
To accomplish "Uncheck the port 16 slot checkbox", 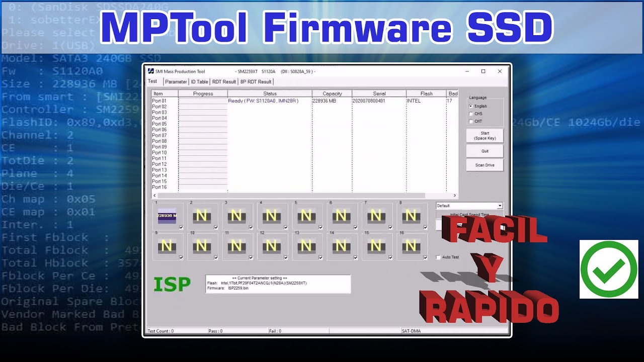I will tap(425, 257).
